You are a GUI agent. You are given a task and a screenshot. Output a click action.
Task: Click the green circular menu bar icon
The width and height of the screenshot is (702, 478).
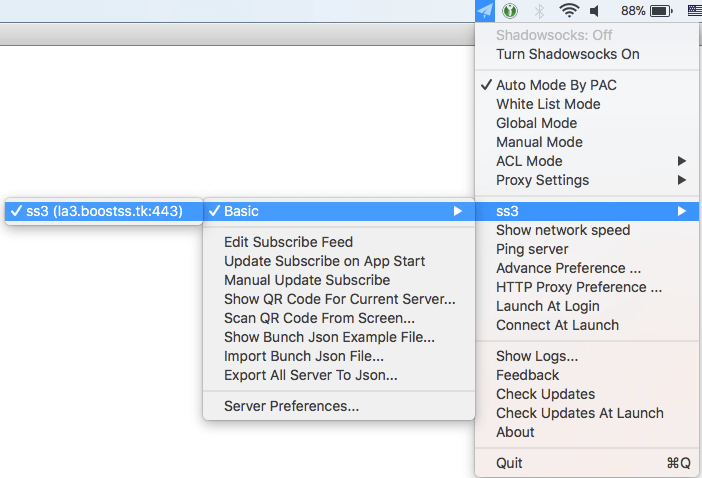510,11
